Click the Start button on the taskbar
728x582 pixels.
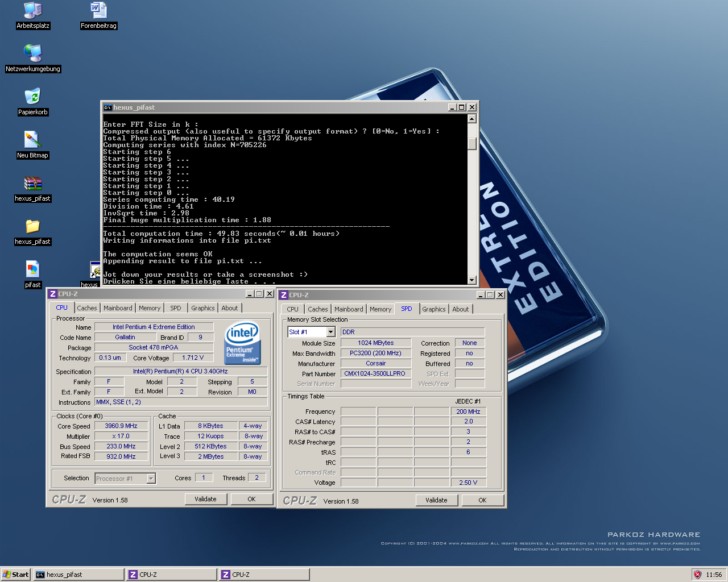(x=15, y=575)
